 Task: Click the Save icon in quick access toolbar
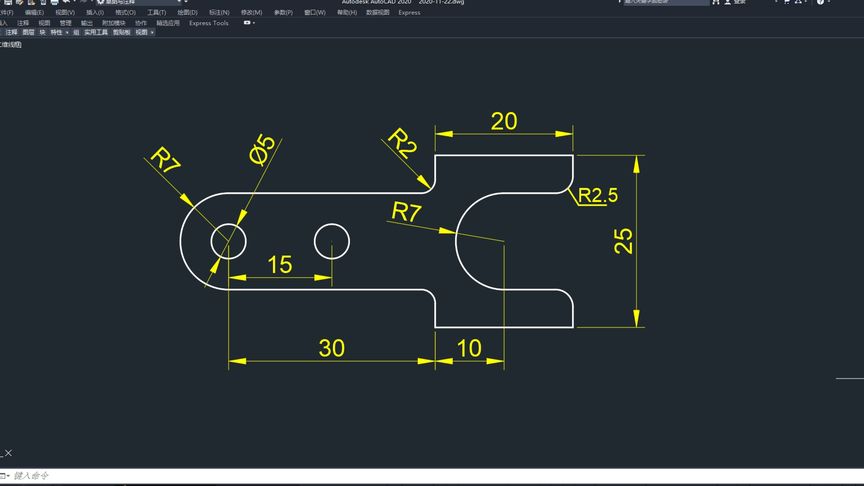pos(8,2)
